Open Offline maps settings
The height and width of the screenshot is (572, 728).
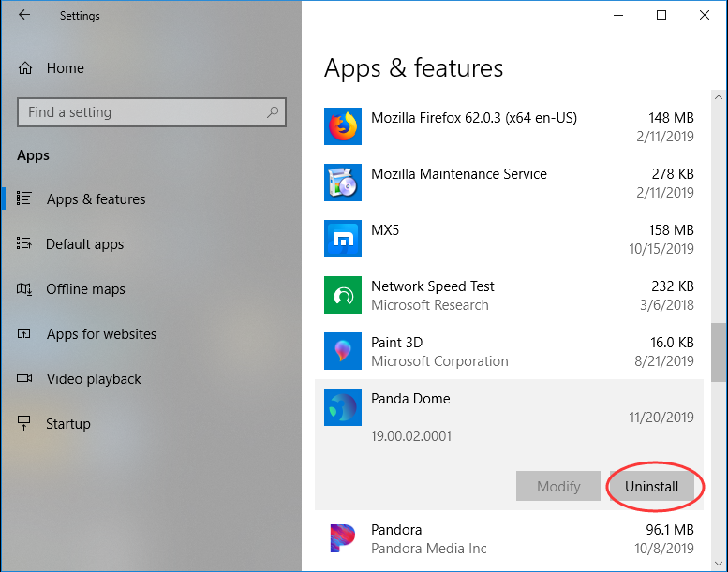point(85,289)
